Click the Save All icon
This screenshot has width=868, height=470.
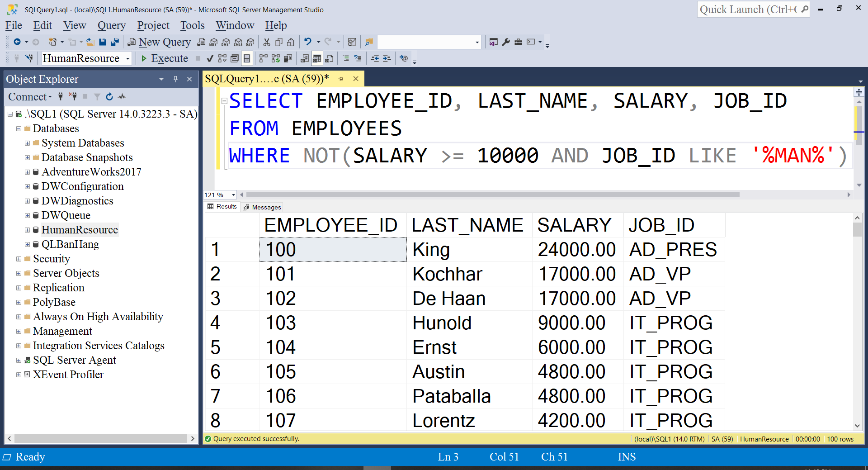(115, 42)
